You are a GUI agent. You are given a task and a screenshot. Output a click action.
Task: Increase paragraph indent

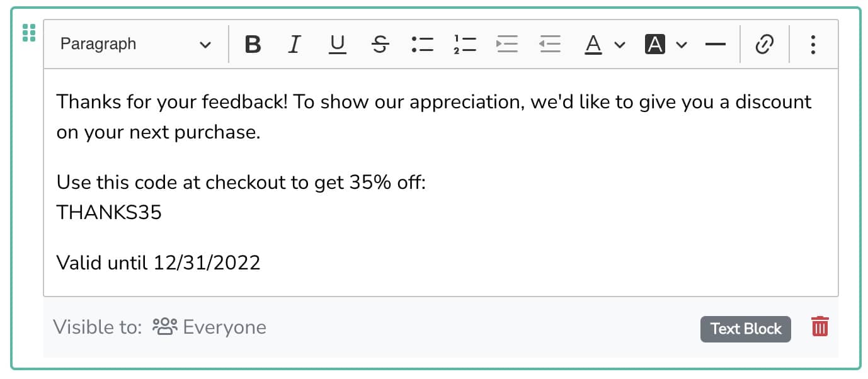tap(507, 45)
